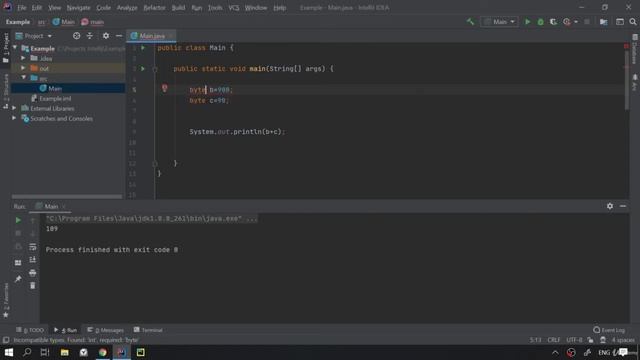Open the TODO tool window tab
Image resolution: width=640 pixels, height=360 pixels.
30,330
